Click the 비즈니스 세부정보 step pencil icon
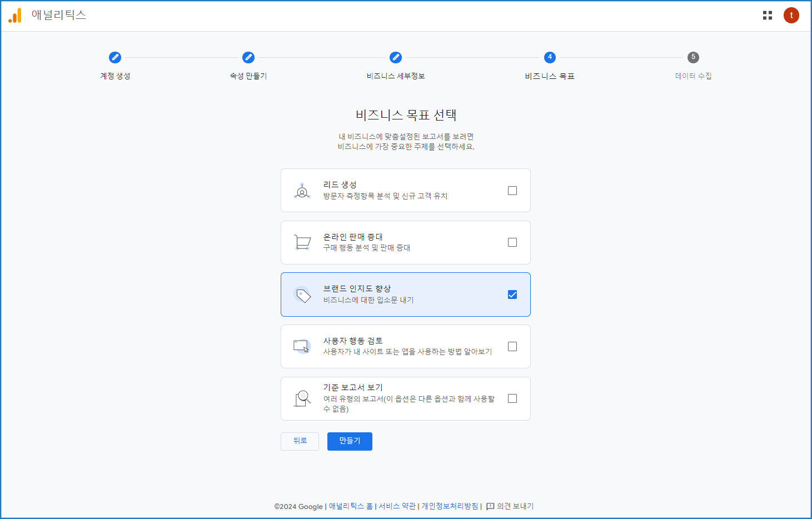812x519 pixels. [x=396, y=57]
